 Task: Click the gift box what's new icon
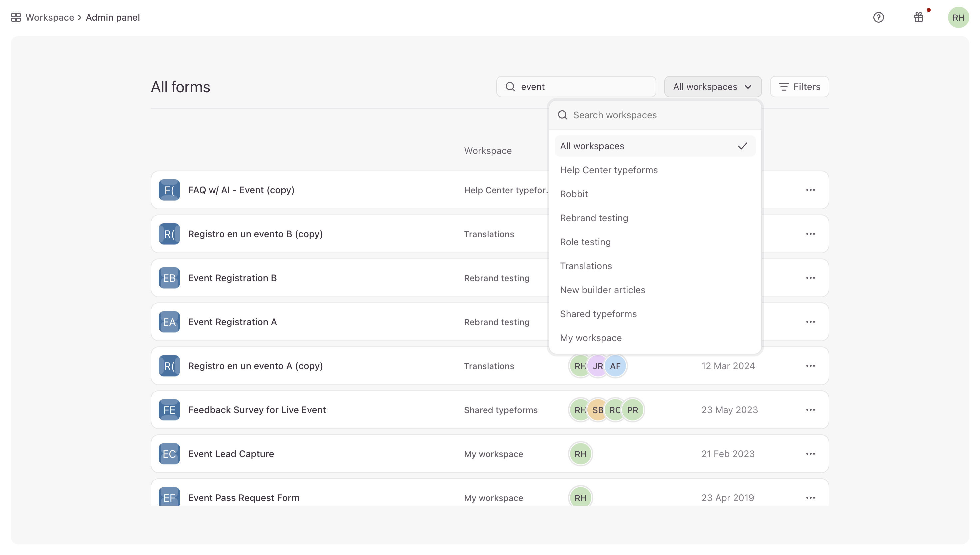click(918, 18)
